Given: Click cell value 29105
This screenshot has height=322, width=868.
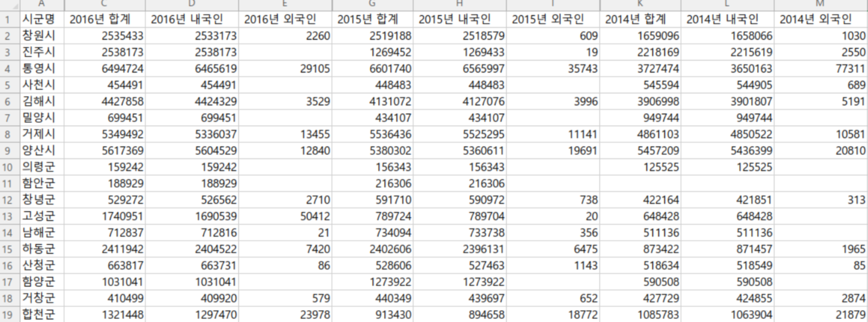Looking at the screenshot, I should coord(285,68).
